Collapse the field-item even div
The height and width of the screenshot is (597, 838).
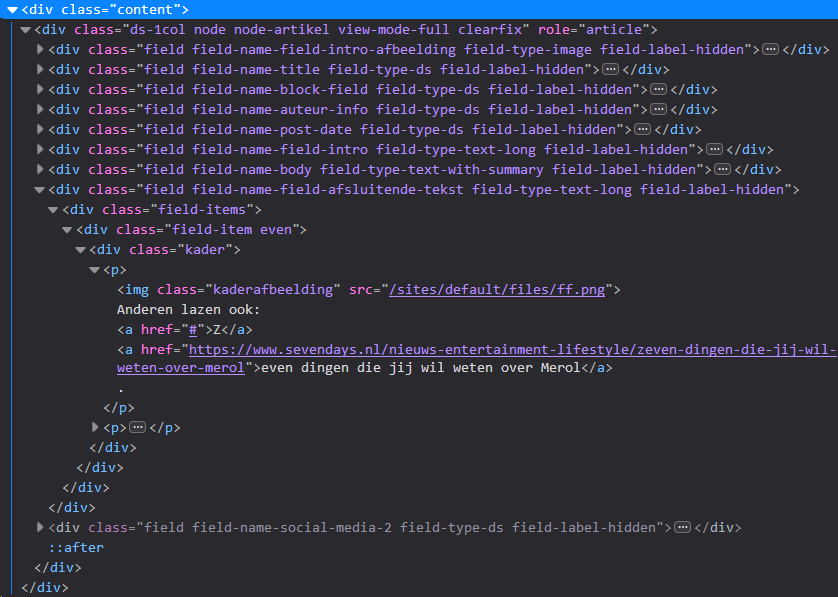(67, 230)
